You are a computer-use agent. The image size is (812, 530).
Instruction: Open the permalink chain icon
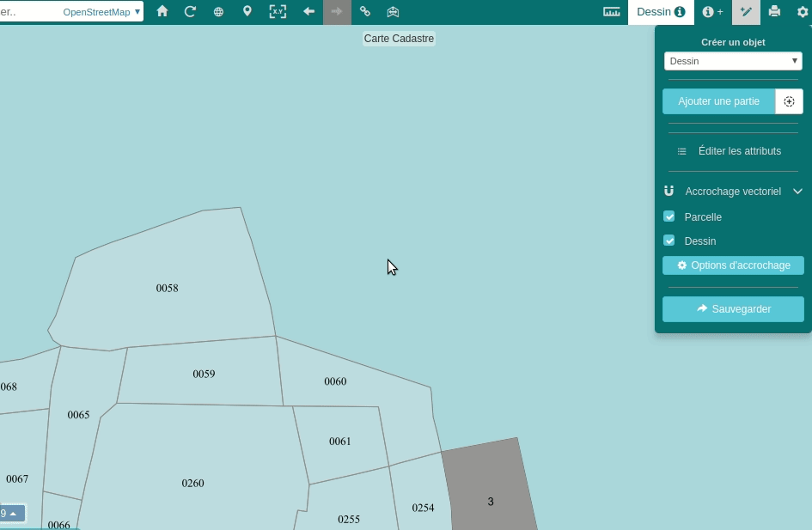[365, 11]
